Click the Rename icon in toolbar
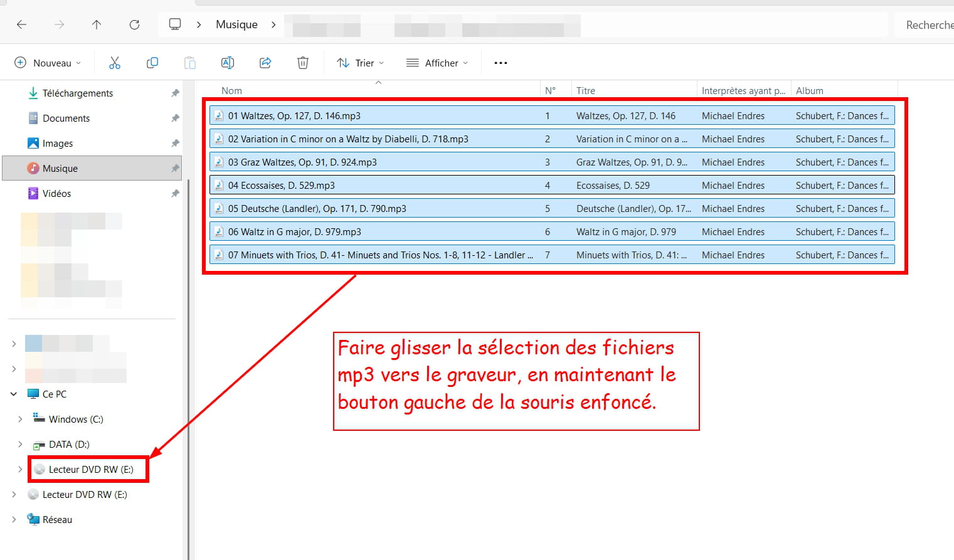Viewport: 954px width, 560px height. [227, 63]
